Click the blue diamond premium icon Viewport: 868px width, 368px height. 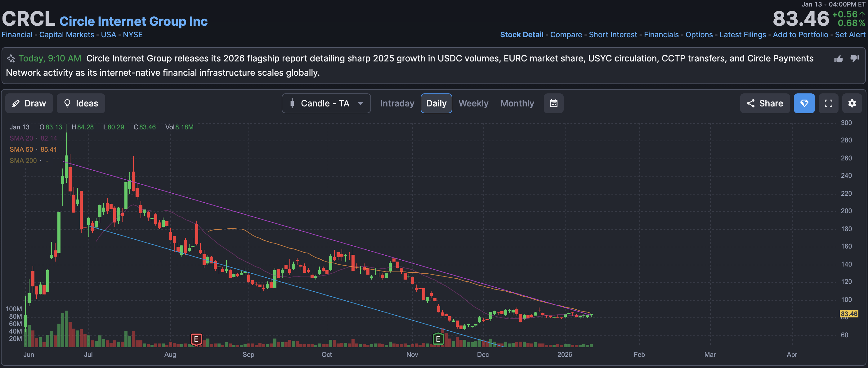804,103
